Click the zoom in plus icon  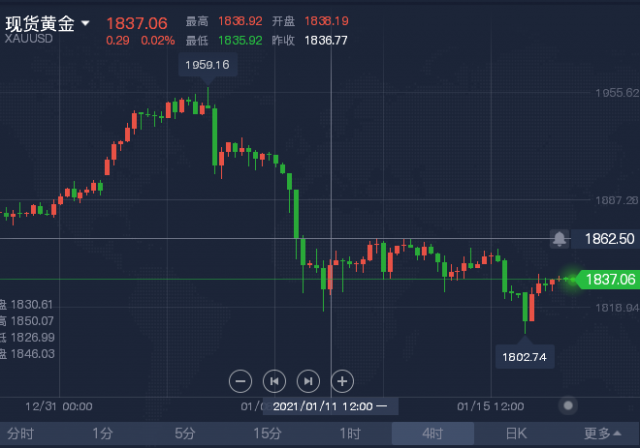pyautogui.click(x=342, y=381)
